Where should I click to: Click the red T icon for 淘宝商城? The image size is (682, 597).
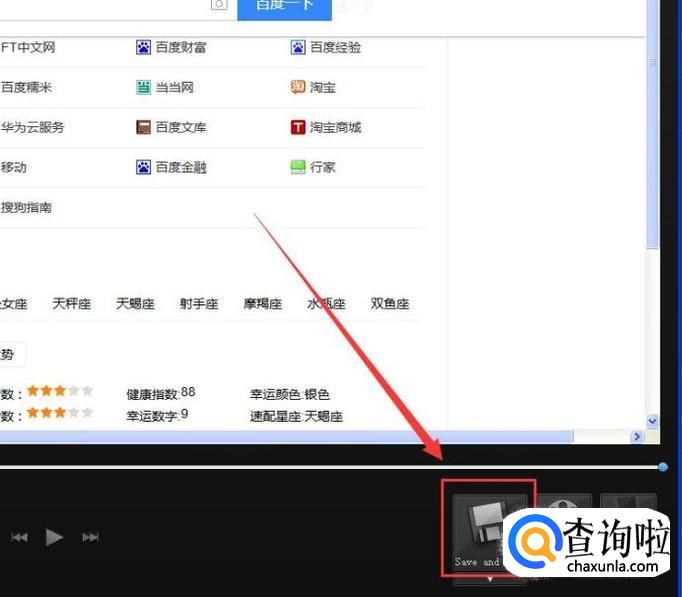[298, 127]
